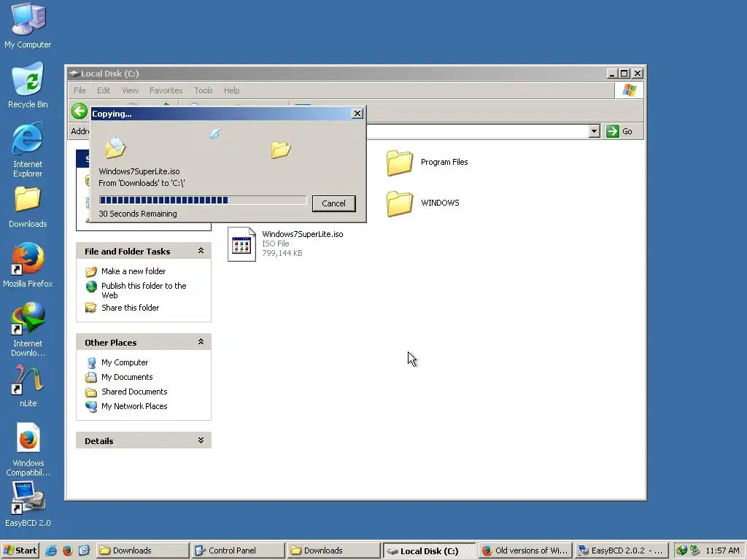
Task: Click the copying progress bar
Action: [x=203, y=200]
